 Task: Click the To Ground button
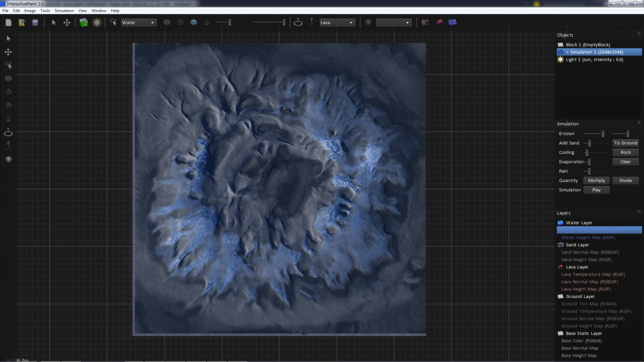(625, 143)
